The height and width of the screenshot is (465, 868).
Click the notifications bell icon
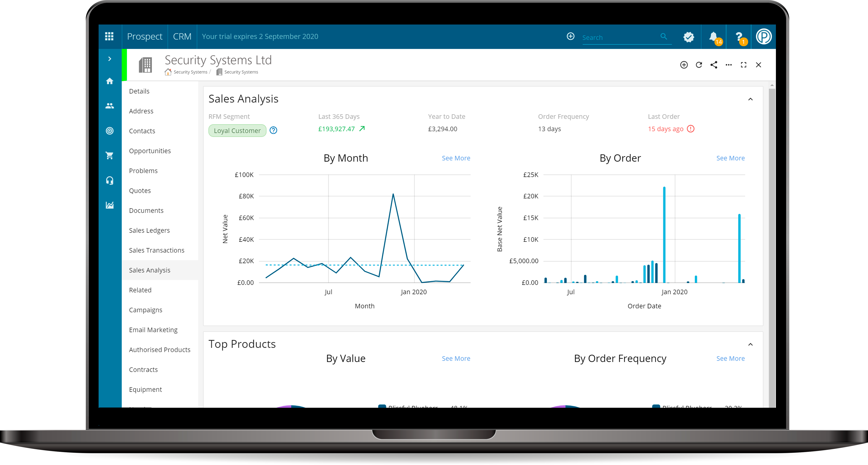pyautogui.click(x=713, y=36)
